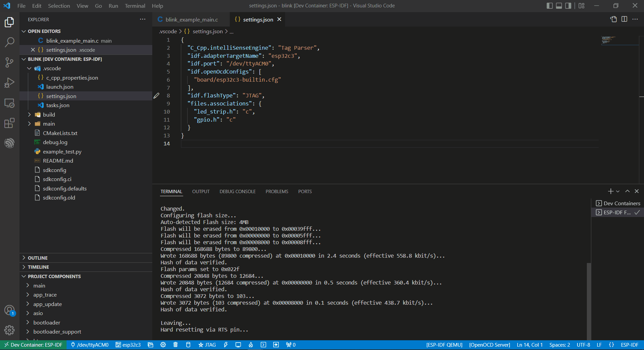The height and width of the screenshot is (350, 644).
Task: Toggle the bottom panel visibility
Action: tap(559, 6)
